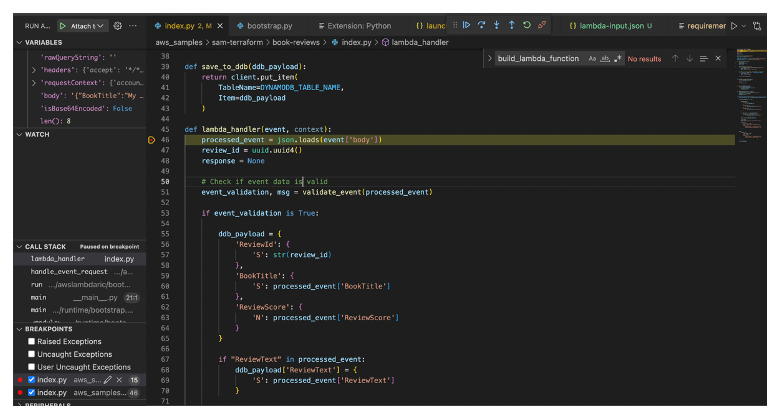The width and height of the screenshot is (780, 416).
Task: Step over in the debug toolbar
Action: click(x=482, y=25)
